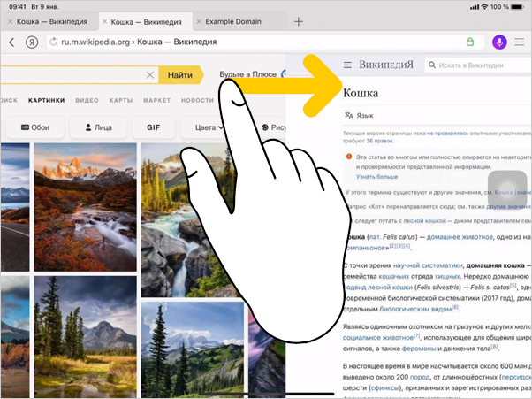Apply the Обои image filter
The image size is (532, 399).
(x=34, y=127)
